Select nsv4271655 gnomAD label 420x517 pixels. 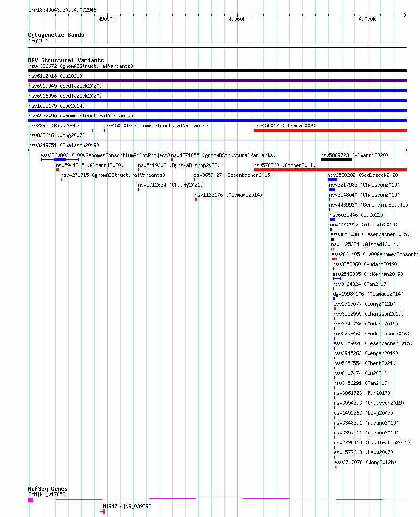(223, 155)
